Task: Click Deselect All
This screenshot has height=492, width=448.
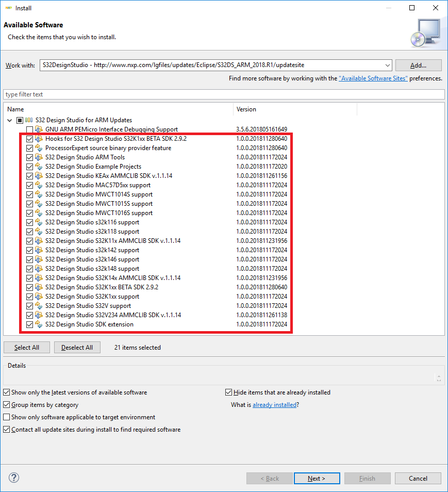Action: click(77, 348)
